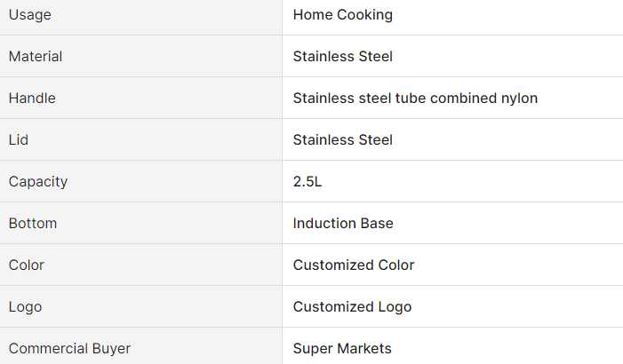This screenshot has width=623, height=364.
Task: Select Stainless Steel in Lid row
Action: coord(343,139)
